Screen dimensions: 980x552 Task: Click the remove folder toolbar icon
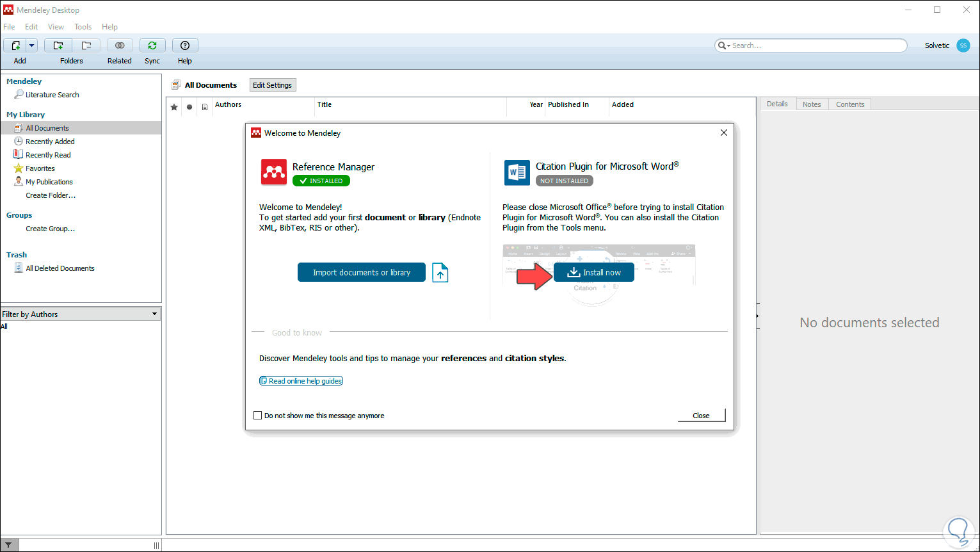86,45
